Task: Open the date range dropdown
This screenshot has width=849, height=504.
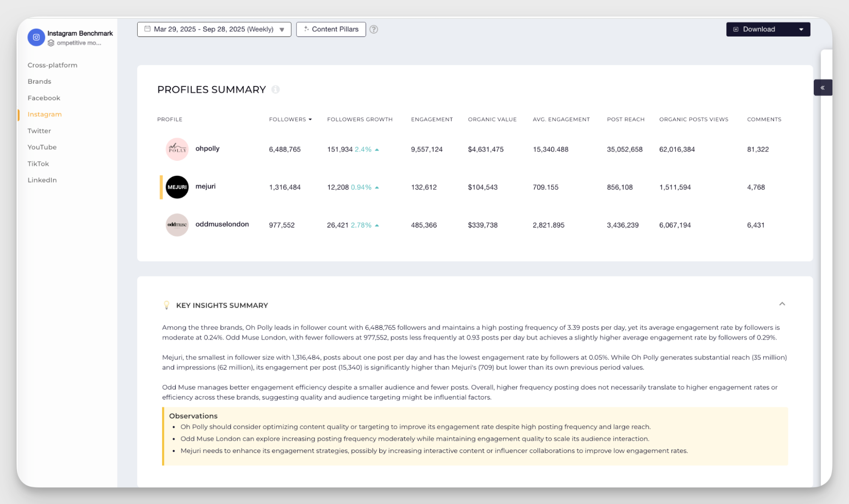Action: click(x=214, y=29)
